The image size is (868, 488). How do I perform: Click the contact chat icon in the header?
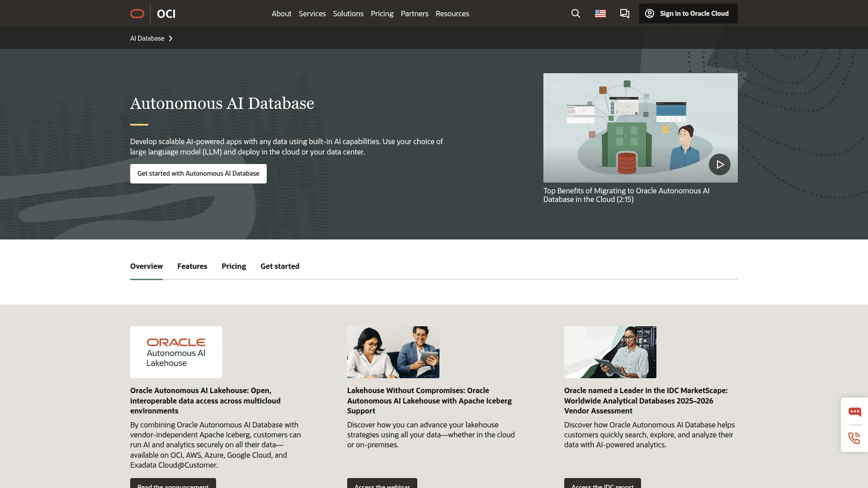pos(624,14)
